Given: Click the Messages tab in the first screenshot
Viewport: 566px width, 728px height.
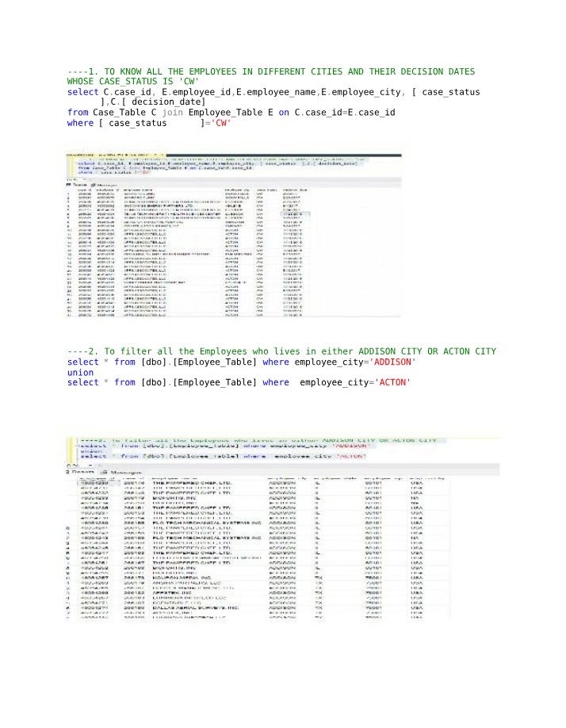Looking at the screenshot, I should click(x=105, y=185).
